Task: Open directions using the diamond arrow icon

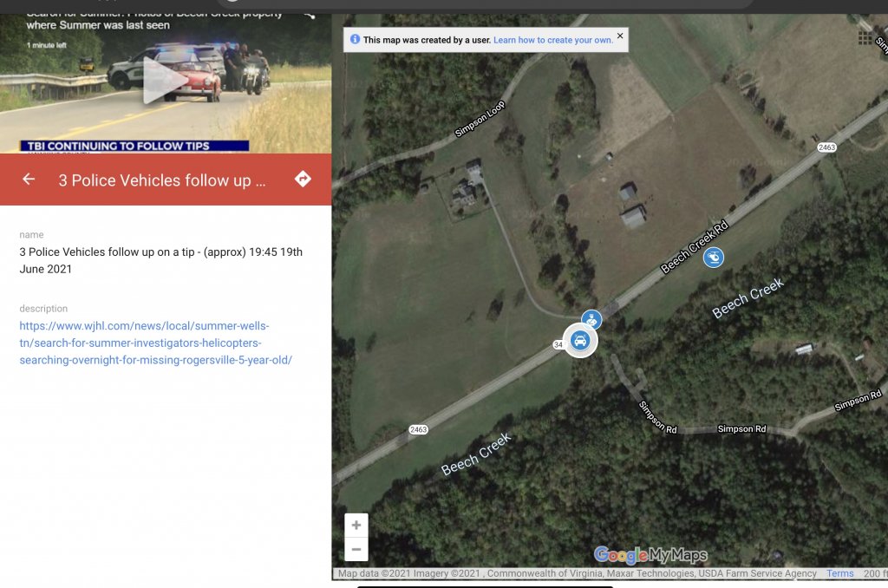Action: 303,179
